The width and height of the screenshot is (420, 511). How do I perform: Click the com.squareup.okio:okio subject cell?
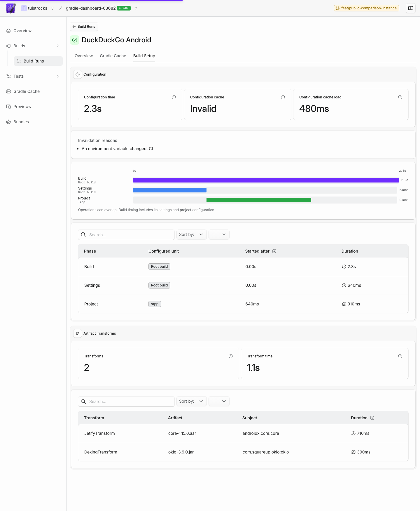pos(266,452)
